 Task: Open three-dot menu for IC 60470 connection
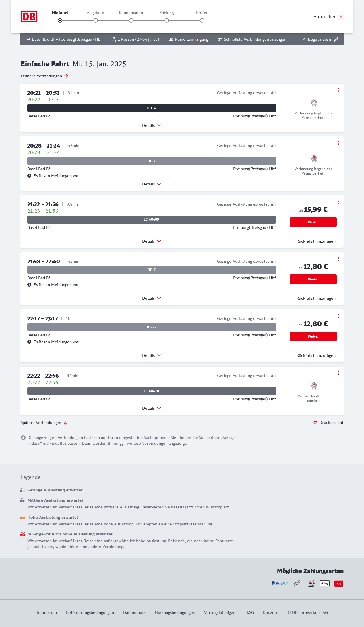click(338, 373)
